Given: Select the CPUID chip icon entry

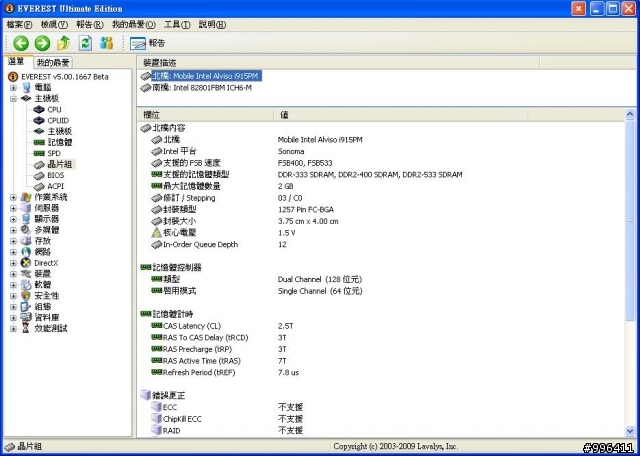Looking at the screenshot, I should point(39,120).
